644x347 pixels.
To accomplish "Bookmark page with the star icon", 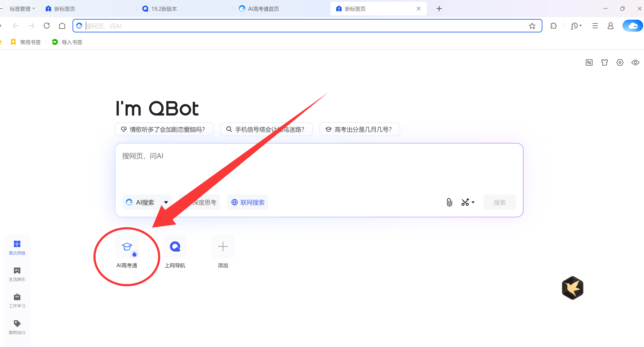I will click(532, 26).
